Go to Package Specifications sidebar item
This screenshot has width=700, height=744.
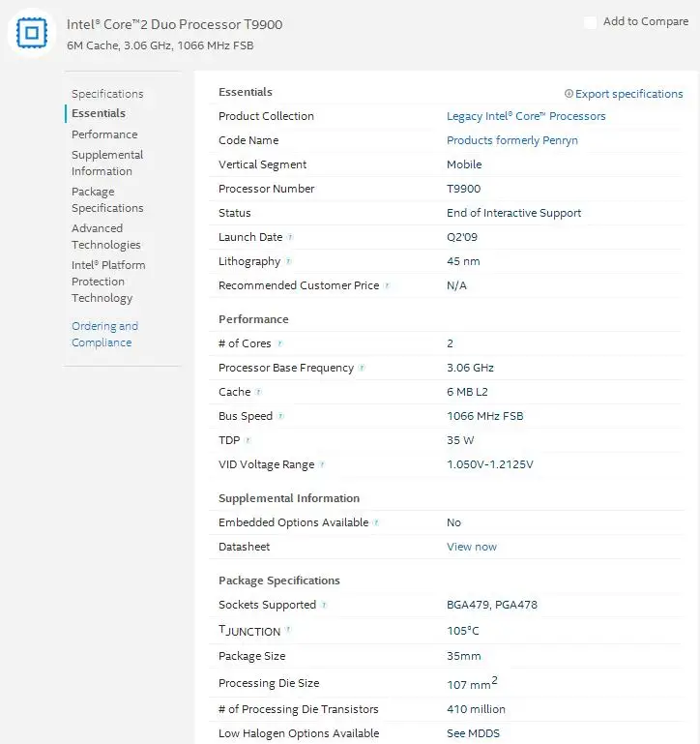(x=107, y=199)
